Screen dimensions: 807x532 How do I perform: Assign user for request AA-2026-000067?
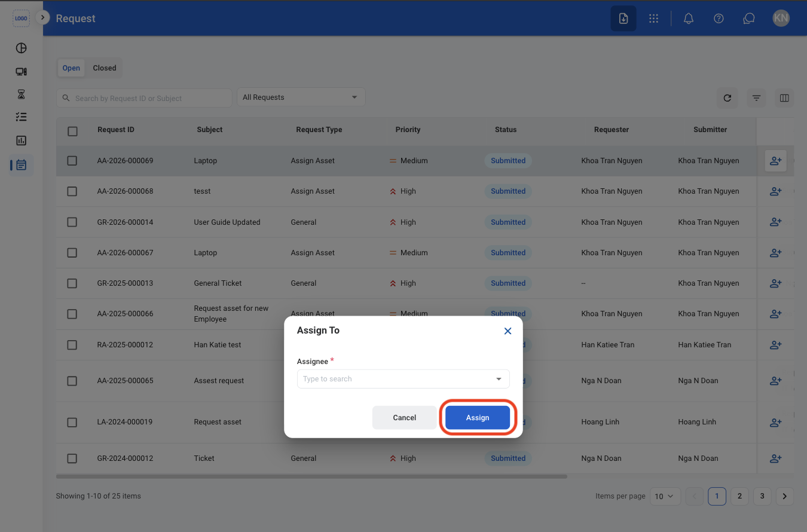point(775,253)
